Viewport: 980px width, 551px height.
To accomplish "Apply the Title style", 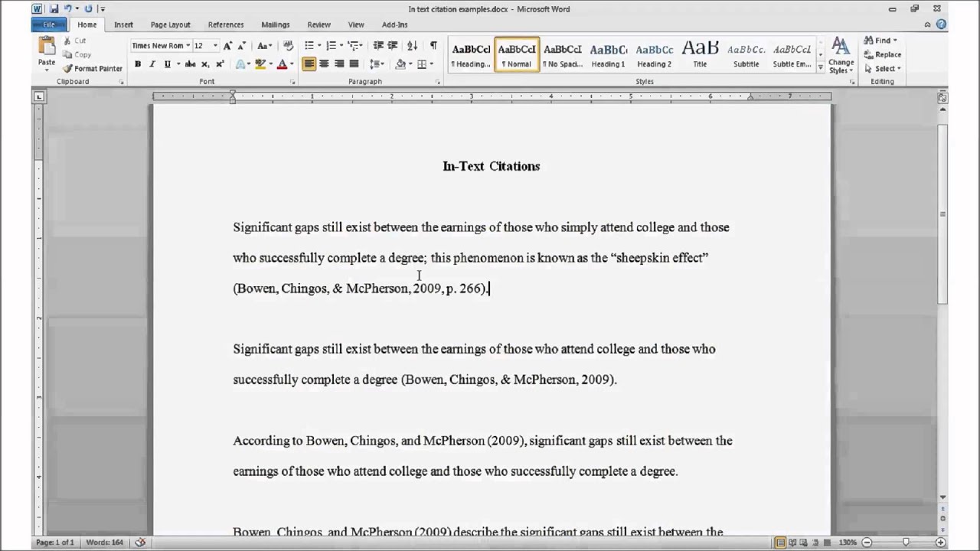I will point(700,54).
